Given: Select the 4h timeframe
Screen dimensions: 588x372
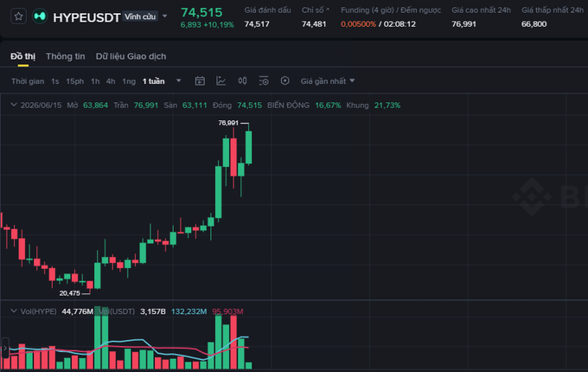Looking at the screenshot, I should pyautogui.click(x=111, y=81).
